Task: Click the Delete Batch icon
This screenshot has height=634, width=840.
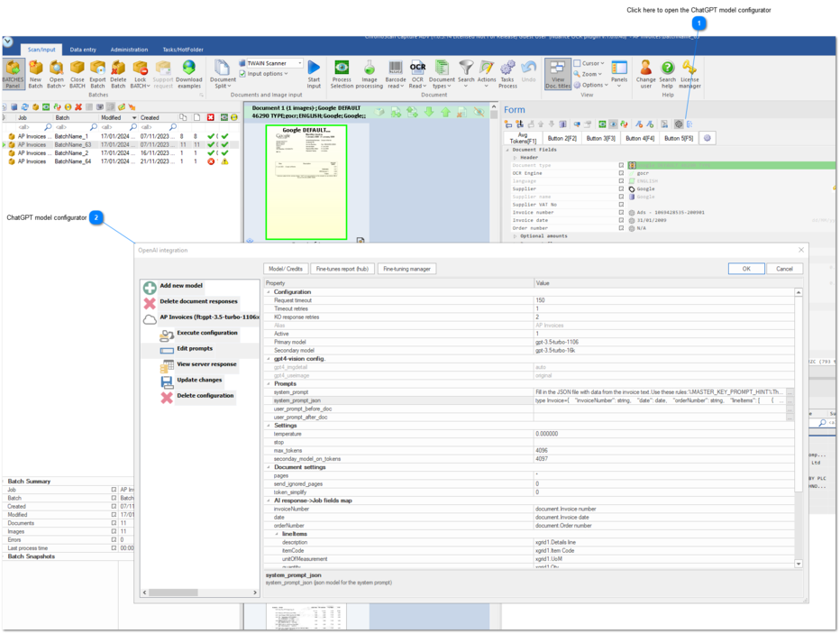Action: click(x=118, y=69)
